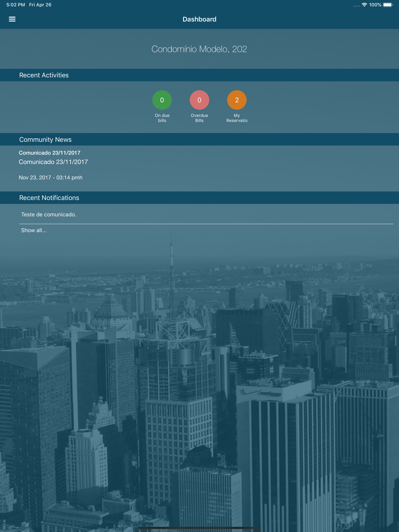Tap the 5:02 PM clock

click(16, 5)
